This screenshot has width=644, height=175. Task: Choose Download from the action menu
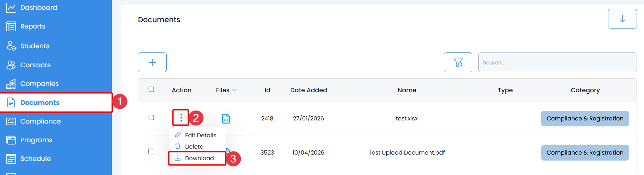click(x=199, y=158)
